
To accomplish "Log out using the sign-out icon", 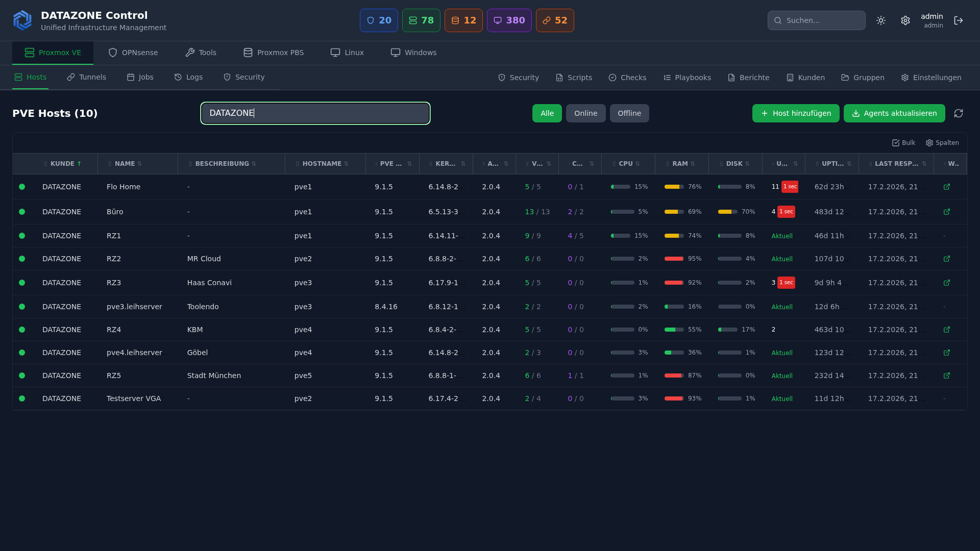I will coord(959,20).
